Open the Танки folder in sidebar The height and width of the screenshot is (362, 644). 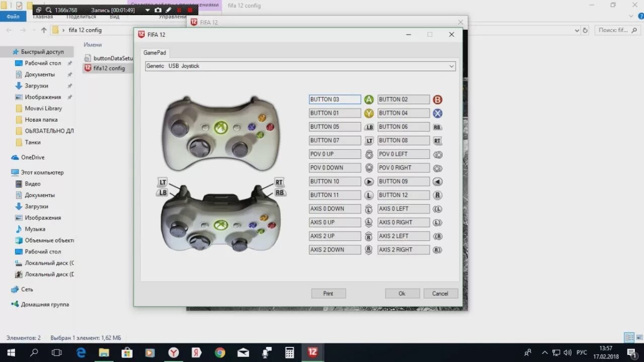click(28, 142)
